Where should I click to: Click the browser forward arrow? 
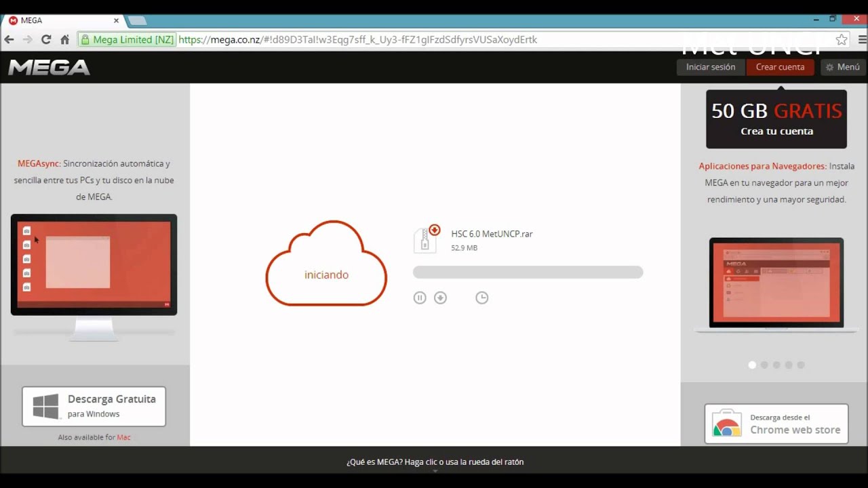coord(27,40)
